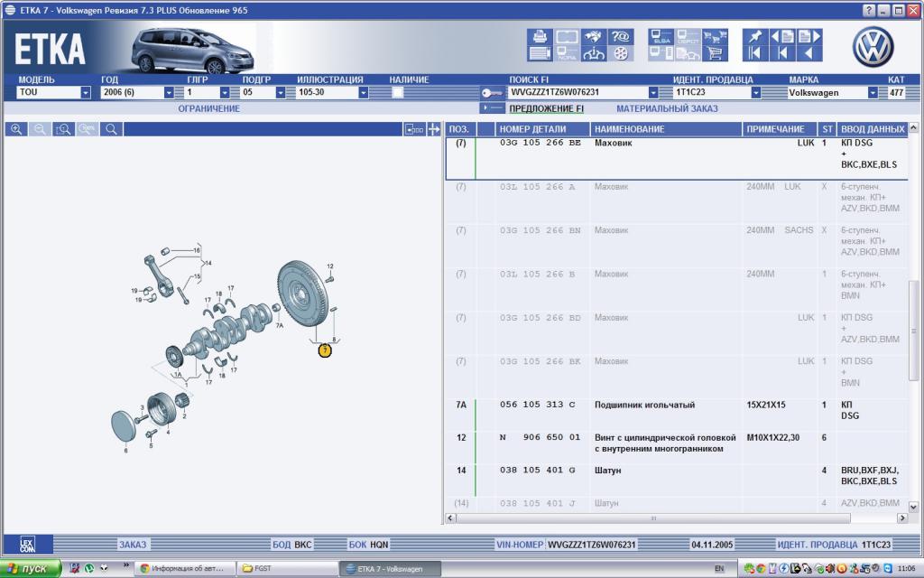Open the ГлГр dropdown
Viewport: 924px width, 578px height.
[225, 93]
